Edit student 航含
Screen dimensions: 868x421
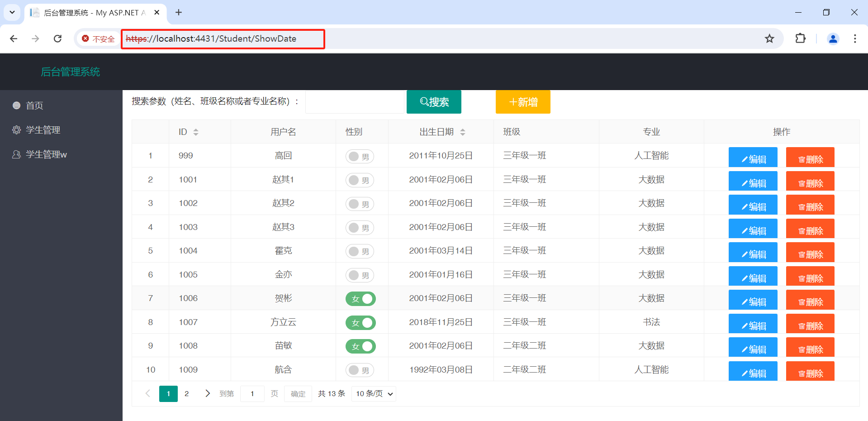[x=753, y=371]
